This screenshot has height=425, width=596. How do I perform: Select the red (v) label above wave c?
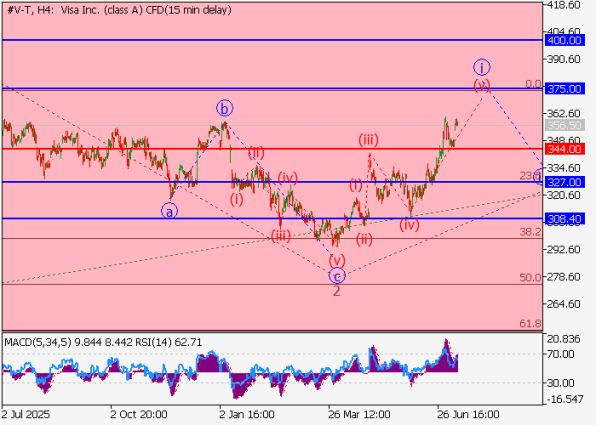pos(337,261)
